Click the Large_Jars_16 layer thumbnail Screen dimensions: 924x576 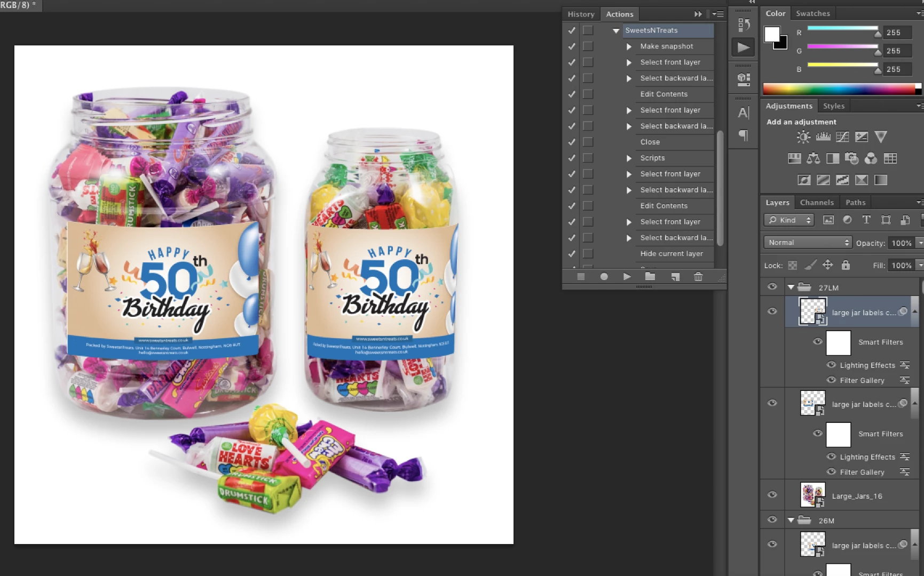[x=812, y=495]
